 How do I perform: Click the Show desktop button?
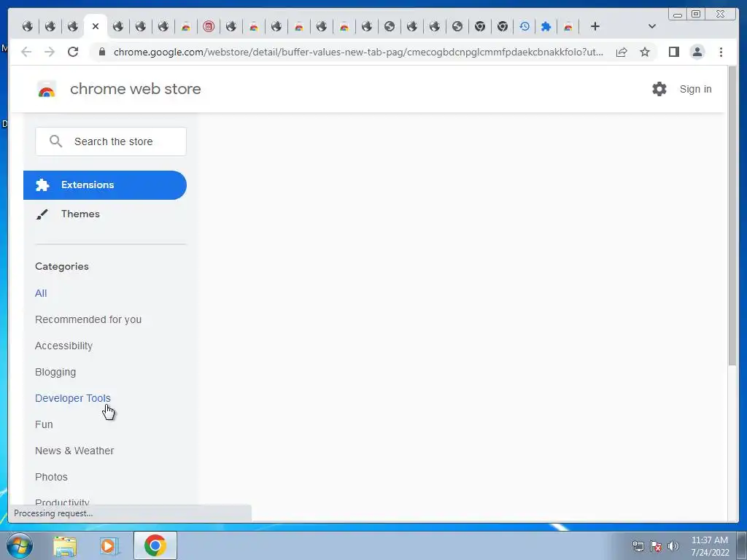tap(742, 545)
